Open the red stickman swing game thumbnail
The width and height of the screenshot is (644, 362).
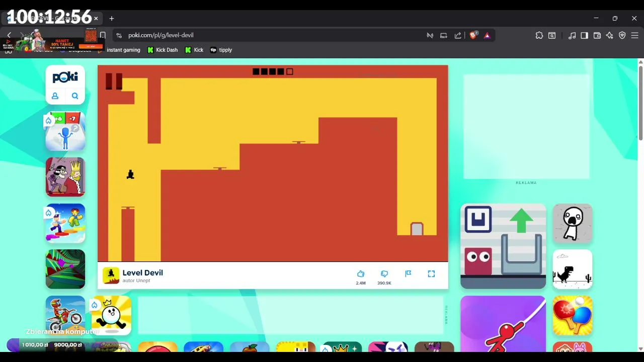(x=503, y=324)
